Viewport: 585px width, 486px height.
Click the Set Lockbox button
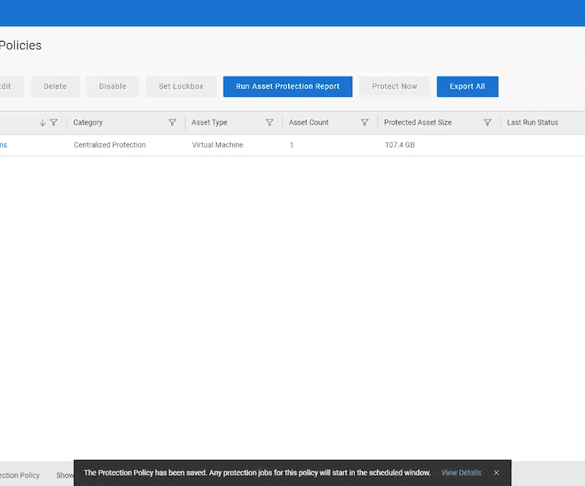click(x=181, y=87)
